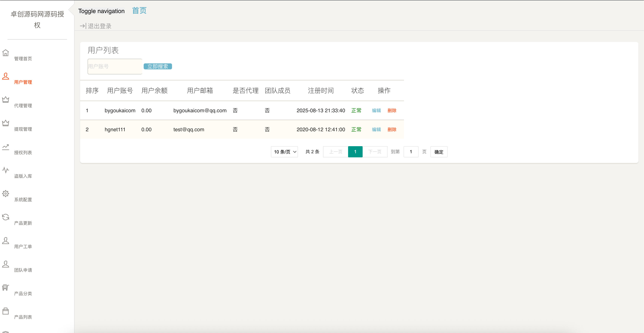Click the 正常 status of hgnet111

click(356, 130)
